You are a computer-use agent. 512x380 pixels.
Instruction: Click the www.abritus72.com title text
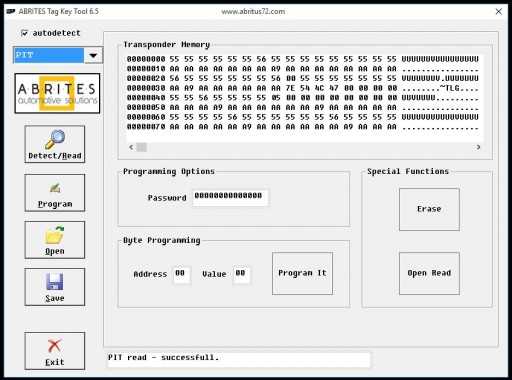(x=253, y=12)
